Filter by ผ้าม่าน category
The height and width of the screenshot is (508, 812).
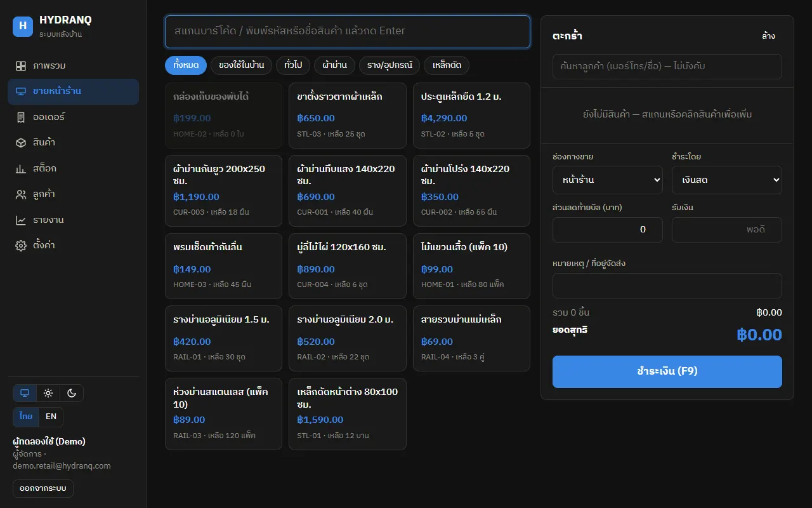[x=335, y=65]
